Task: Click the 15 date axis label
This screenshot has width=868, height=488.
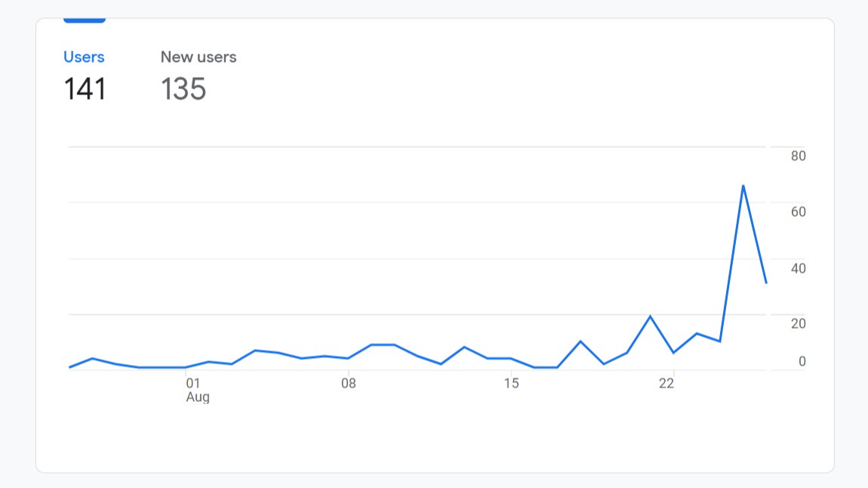Action: coord(512,384)
